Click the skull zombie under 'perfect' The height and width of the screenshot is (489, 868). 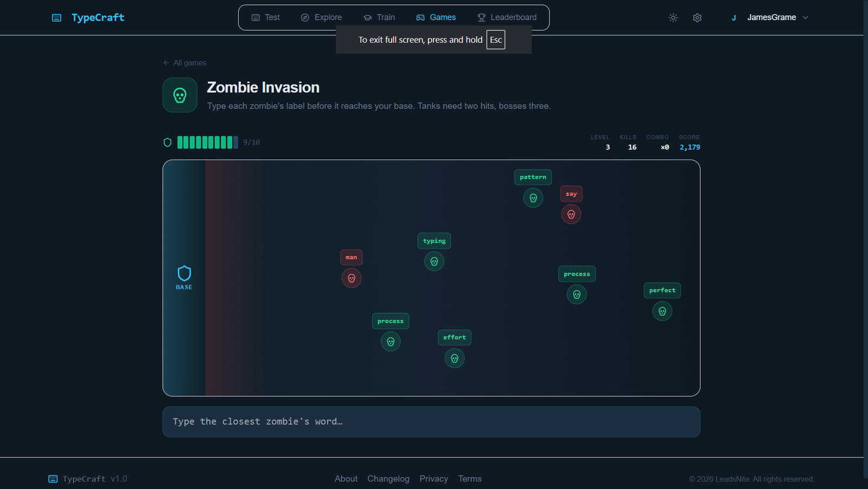(x=662, y=312)
